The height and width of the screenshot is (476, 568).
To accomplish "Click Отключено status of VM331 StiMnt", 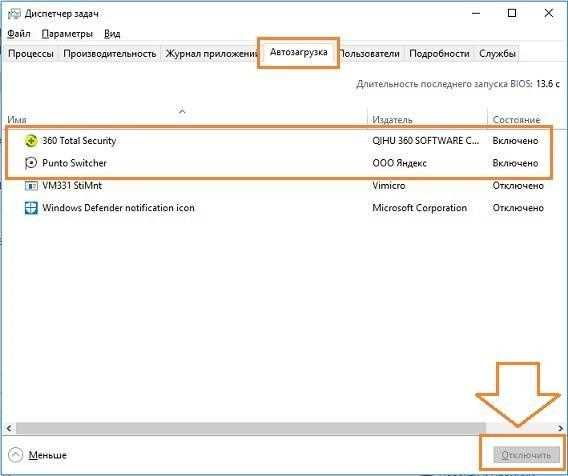I will point(518,185).
